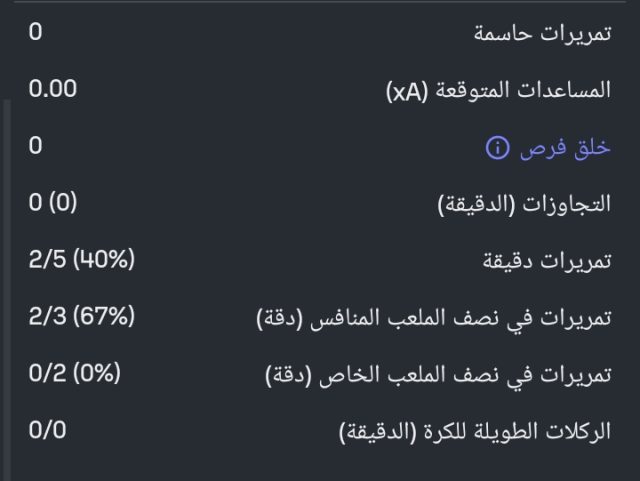
Task: Click the (xA) abbreviation text
Action: point(408,91)
